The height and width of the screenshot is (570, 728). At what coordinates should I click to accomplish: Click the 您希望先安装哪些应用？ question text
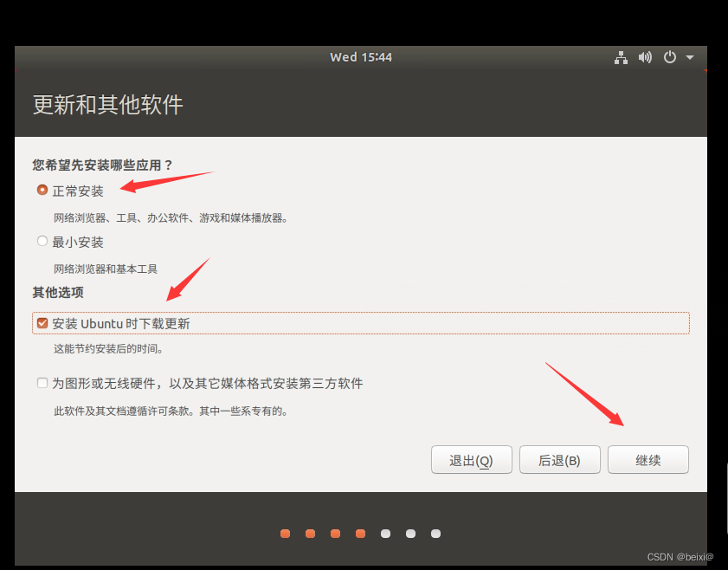[102, 165]
